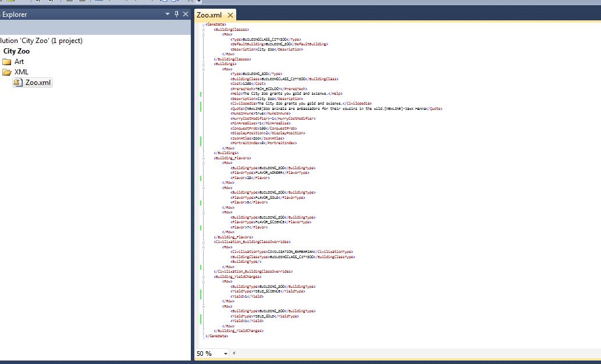The image size is (601, 364).
Task: Click the <Civilopedia> text line
Action: pos(301,104)
